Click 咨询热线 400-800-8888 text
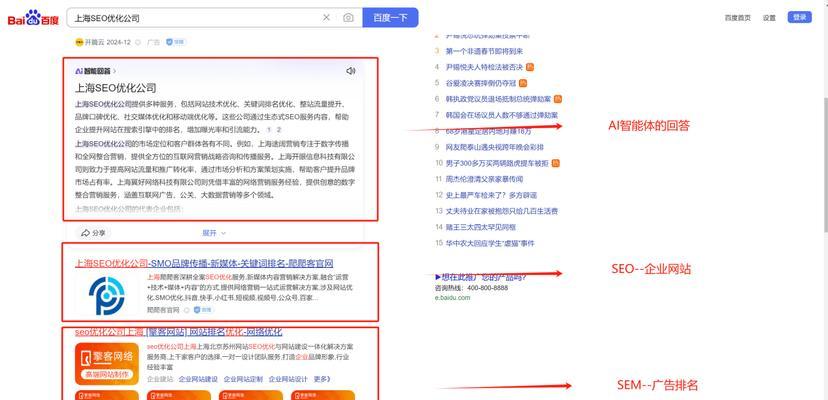The height and width of the screenshot is (400, 828). (x=471, y=288)
